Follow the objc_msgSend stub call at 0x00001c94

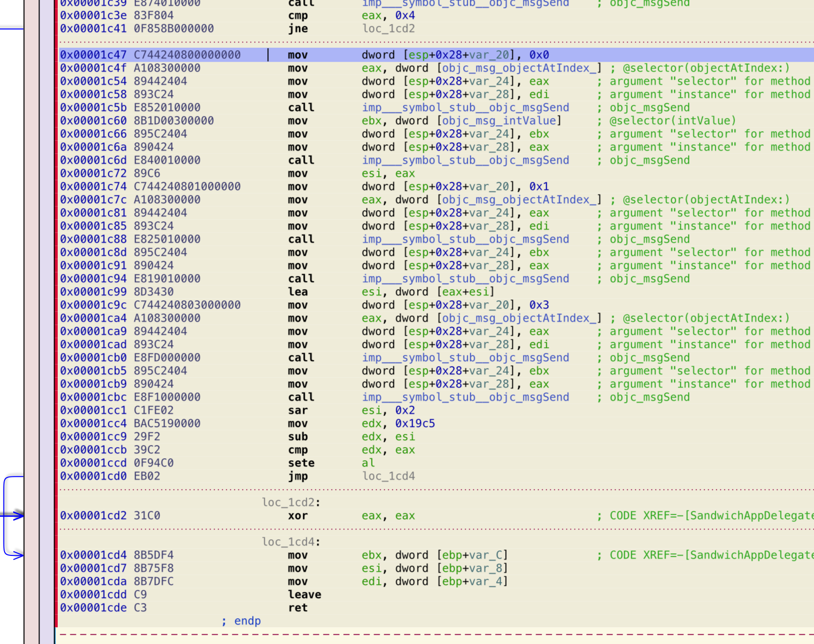point(465,278)
